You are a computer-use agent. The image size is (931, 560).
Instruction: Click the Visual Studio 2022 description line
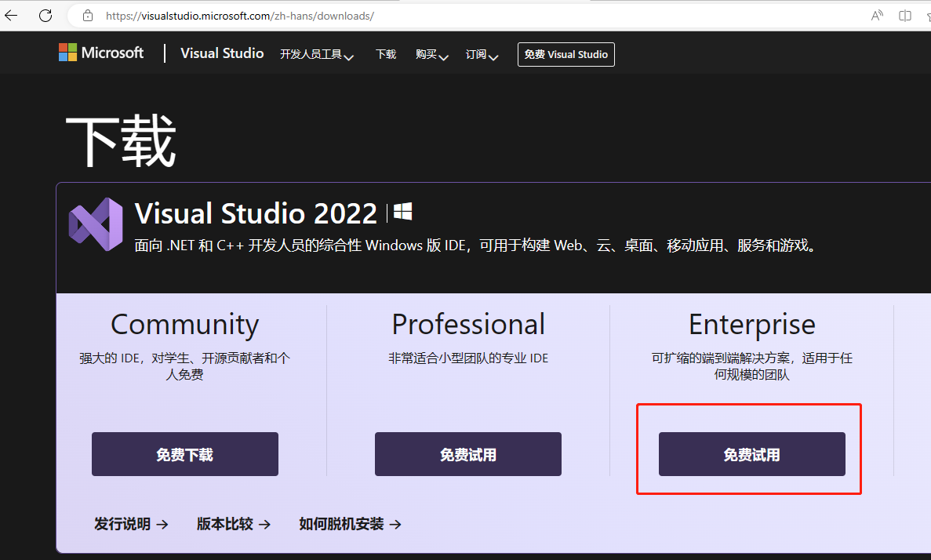477,245
